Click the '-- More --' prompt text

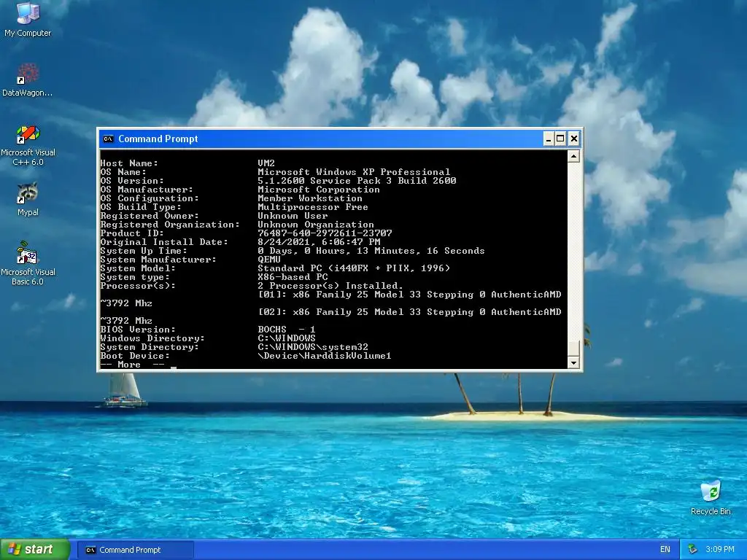click(132, 365)
